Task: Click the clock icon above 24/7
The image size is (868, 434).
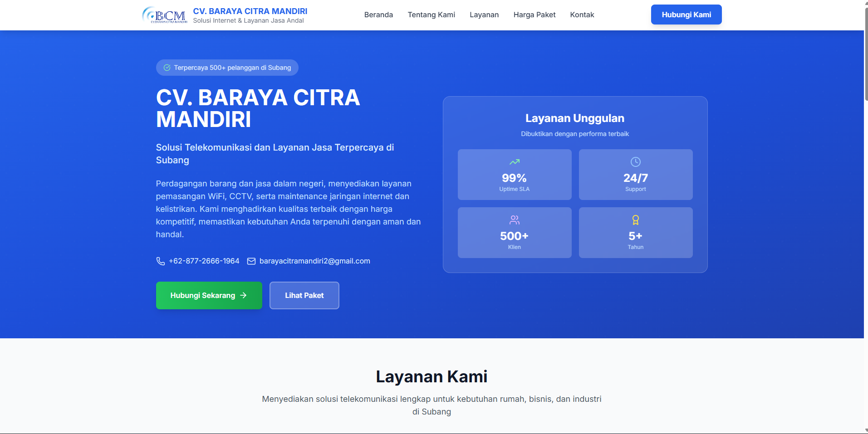Action: pyautogui.click(x=635, y=162)
